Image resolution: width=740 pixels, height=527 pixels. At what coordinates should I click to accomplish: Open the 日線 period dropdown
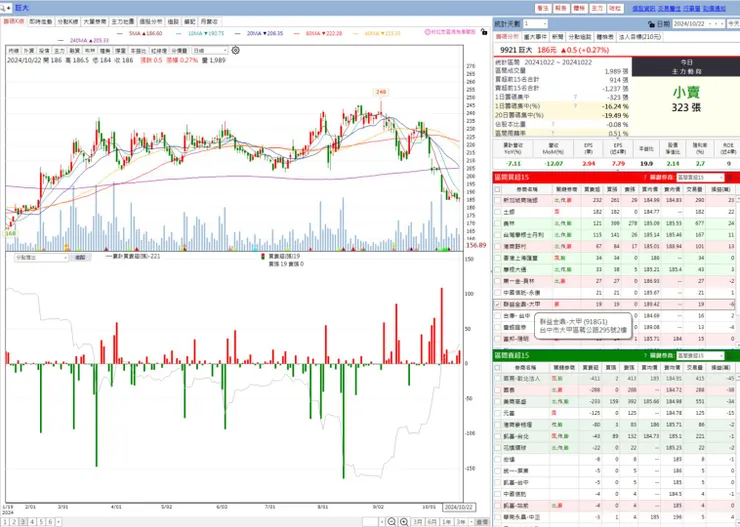[210, 50]
